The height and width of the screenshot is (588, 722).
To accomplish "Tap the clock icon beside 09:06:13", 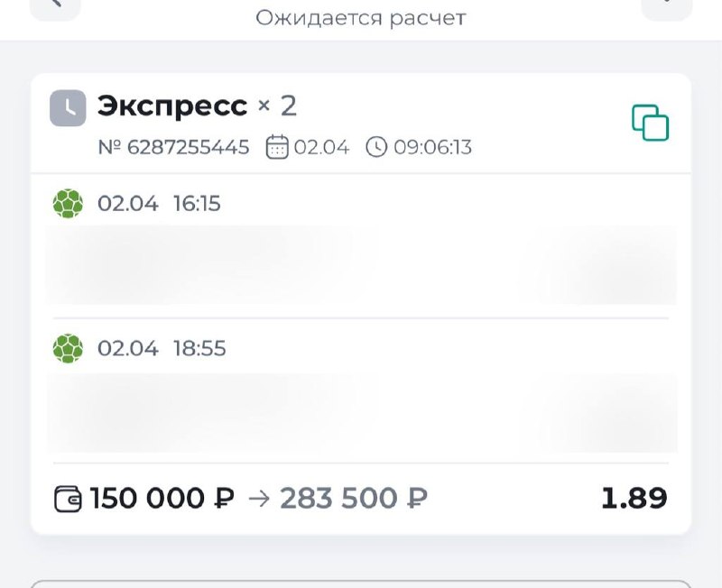I will coord(376,147).
